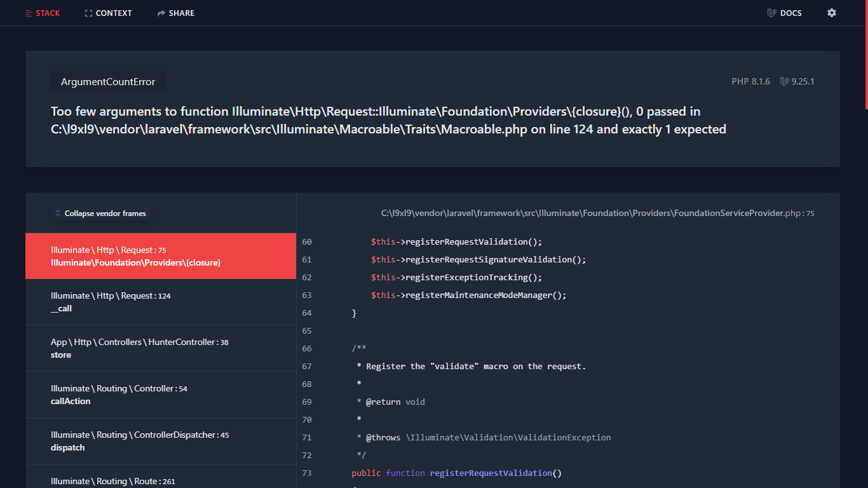Click the Laravel logo beside DOCS

[772, 13]
